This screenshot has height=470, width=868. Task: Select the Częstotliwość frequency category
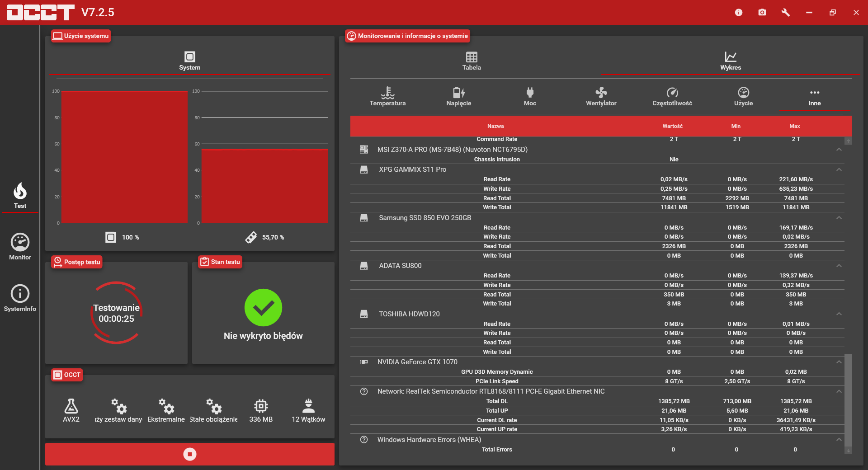[672, 96]
